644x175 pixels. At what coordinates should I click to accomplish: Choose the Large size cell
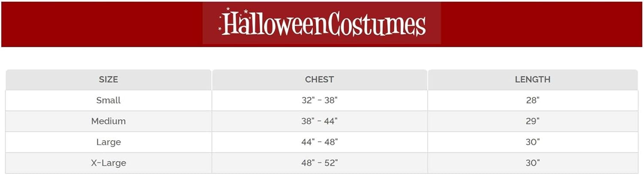coord(108,142)
